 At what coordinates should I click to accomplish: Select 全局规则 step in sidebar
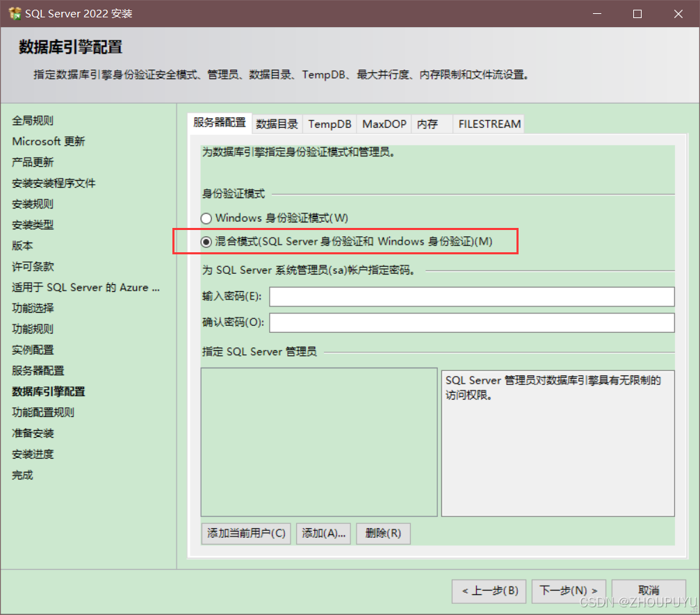(33, 120)
